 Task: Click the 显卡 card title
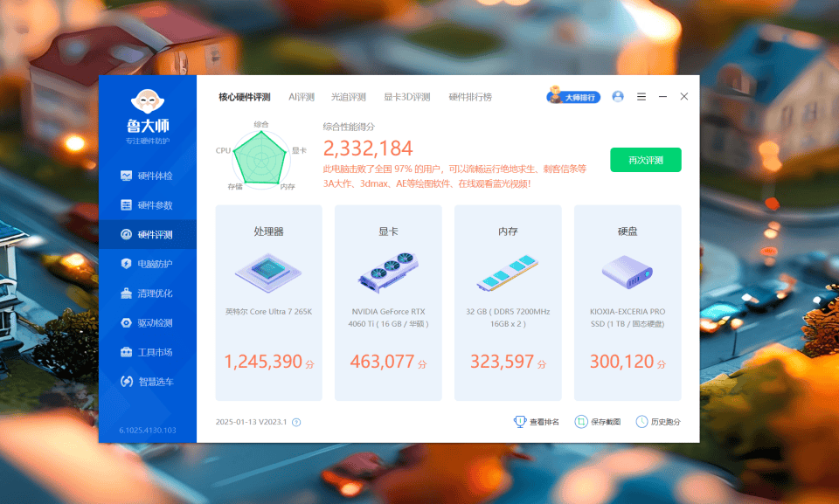[388, 231]
